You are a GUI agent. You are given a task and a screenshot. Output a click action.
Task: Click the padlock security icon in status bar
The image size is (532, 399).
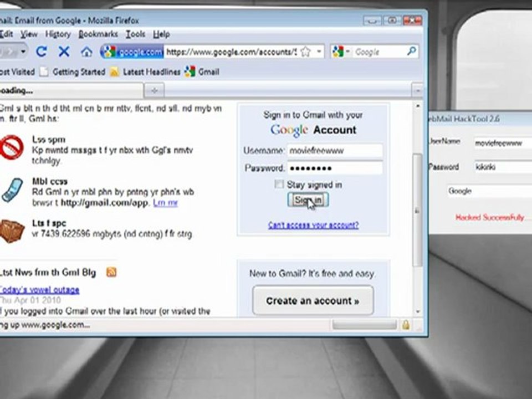coord(406,325)
